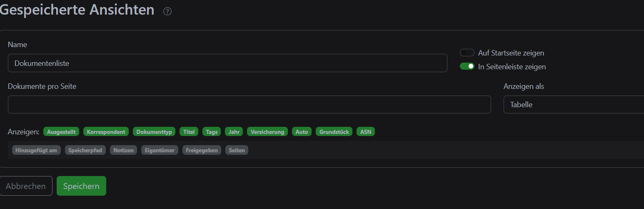Activate the Eigentümer column chip
The width and height of the screenshot is (644, 209).
pyautogui.click(x=160, y=150)
